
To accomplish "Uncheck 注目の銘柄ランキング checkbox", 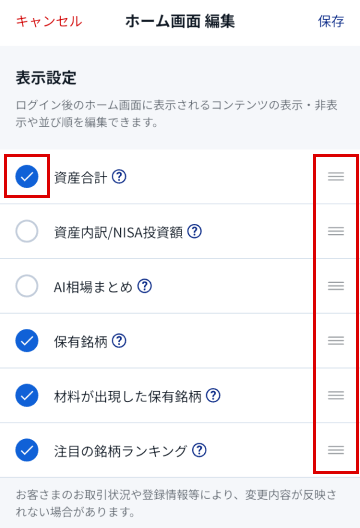I will pyautogui.click(x=27, y=450).
